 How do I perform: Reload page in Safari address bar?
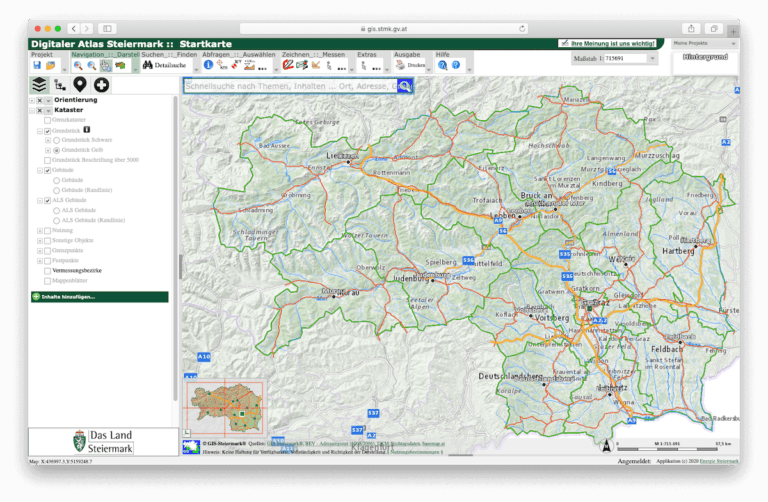522,29
